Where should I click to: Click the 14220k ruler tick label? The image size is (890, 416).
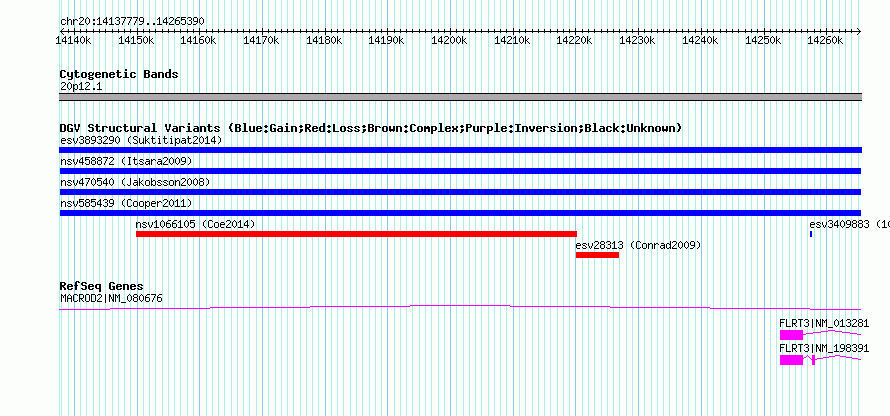pyautogui.click(x=574, y=40)
